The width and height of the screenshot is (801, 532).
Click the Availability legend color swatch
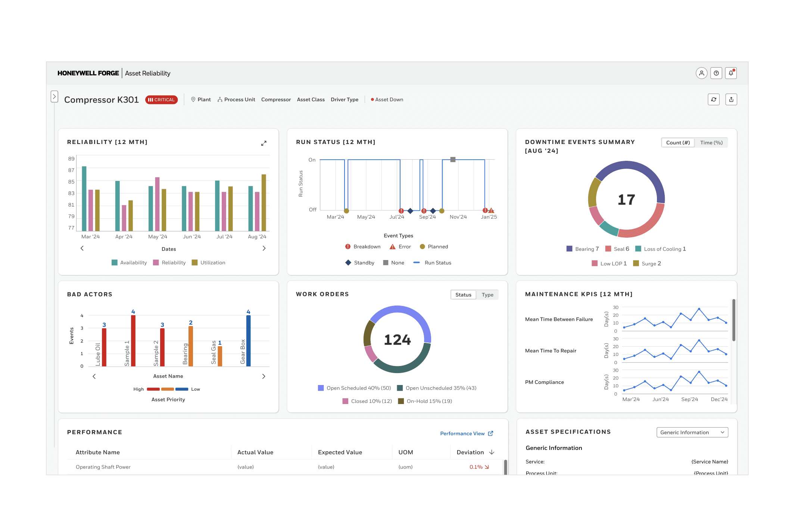[115, 263]
